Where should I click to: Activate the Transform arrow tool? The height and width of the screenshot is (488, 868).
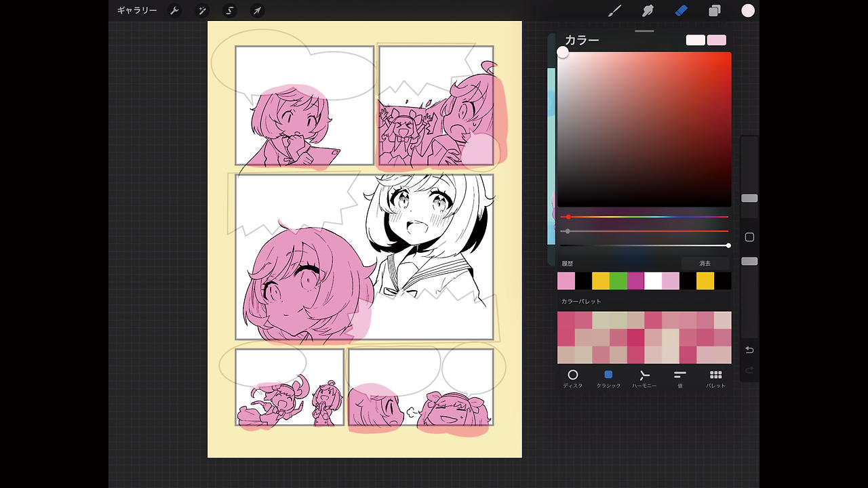tap(257, 11)
